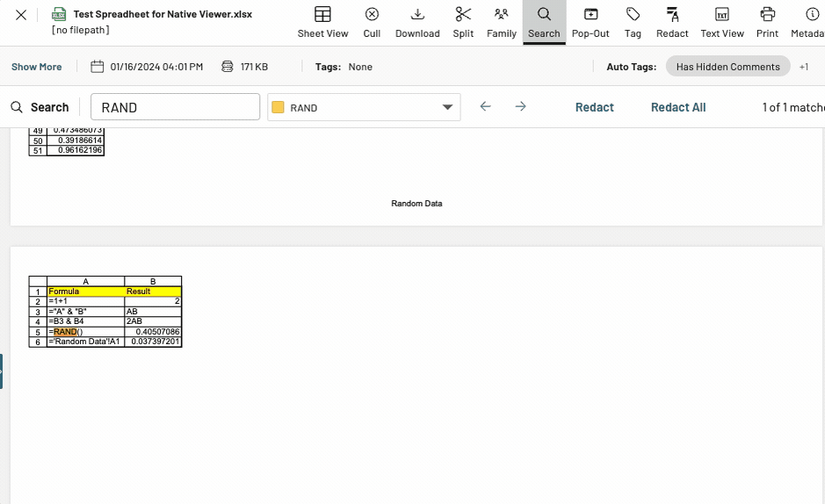Show the document Family
The height and width of the screenshot is (504, 825).
(x=502, y=23)
